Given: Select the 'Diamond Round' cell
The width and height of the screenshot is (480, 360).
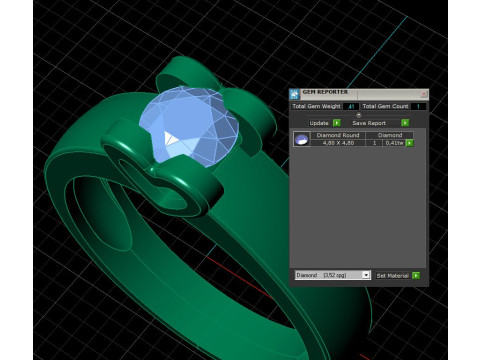Looking at the screenshot, I should click(x=338, y=135).
